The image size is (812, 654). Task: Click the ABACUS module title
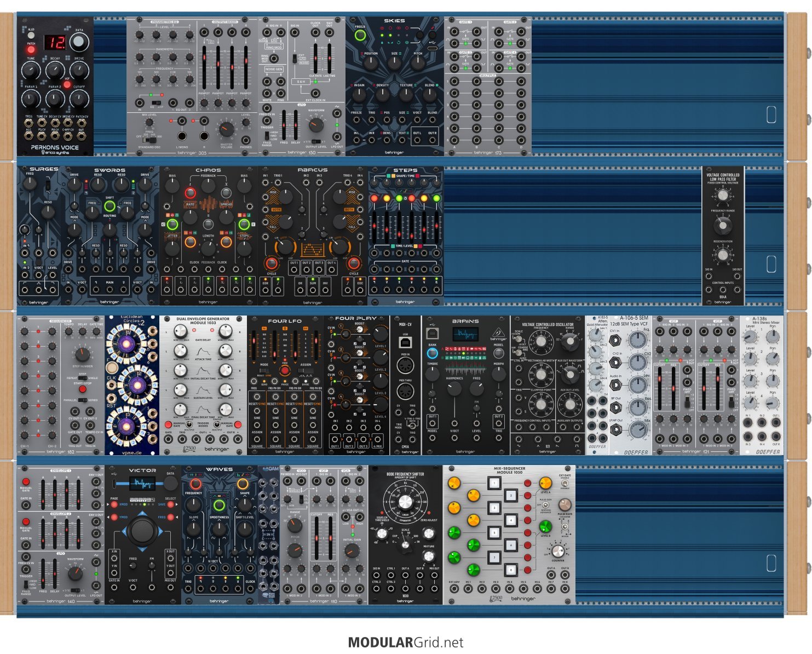(x=313, y=170)
